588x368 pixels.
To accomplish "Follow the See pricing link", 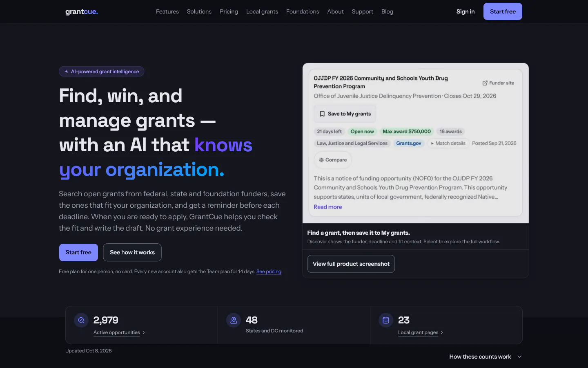I will pyautogui.click(x=269, y=272).
